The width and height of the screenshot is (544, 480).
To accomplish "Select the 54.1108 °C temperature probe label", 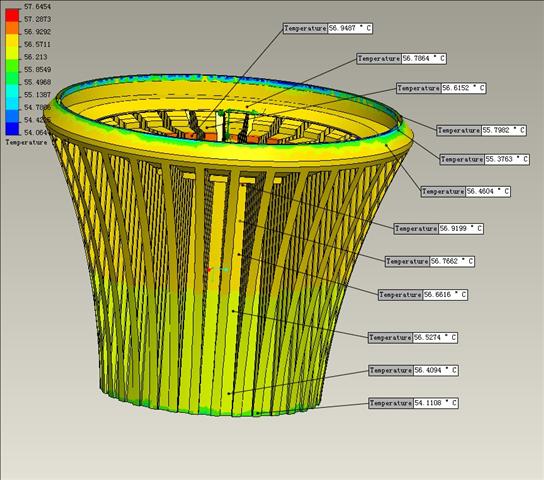I will [413, 403].
